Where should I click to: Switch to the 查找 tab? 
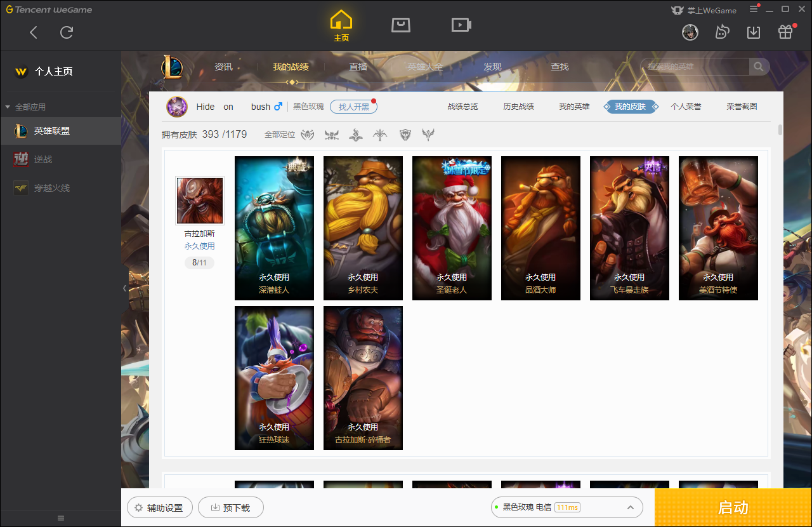pos(560,67)
